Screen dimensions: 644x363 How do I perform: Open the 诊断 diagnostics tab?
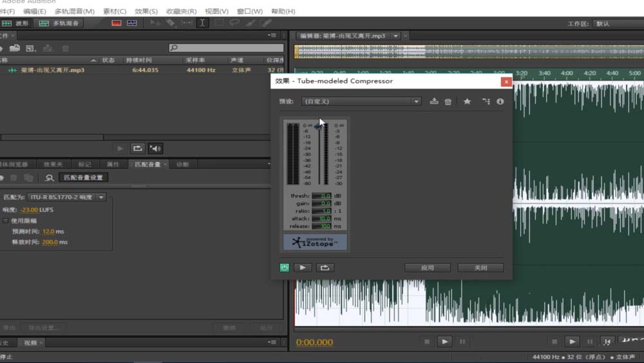[182, 164]
